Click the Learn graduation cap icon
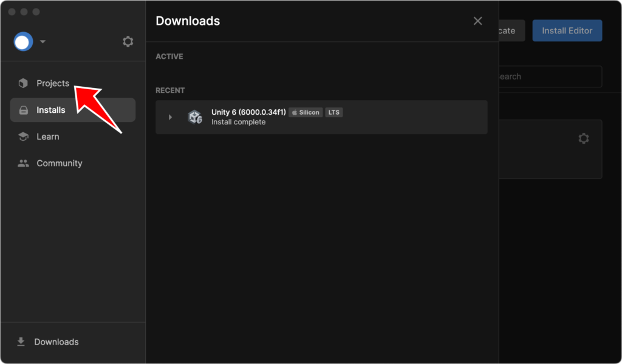 23,136
